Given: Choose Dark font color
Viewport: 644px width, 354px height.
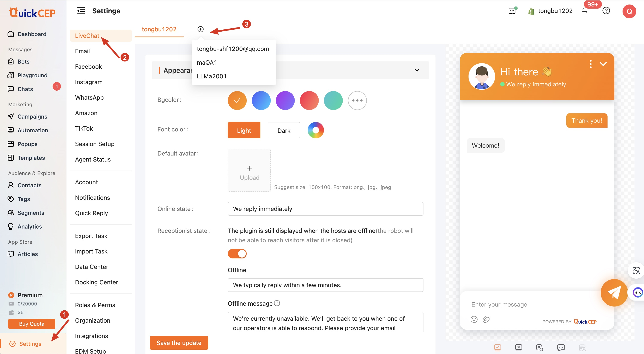Looking at the screenshot, I should point(284,130).
